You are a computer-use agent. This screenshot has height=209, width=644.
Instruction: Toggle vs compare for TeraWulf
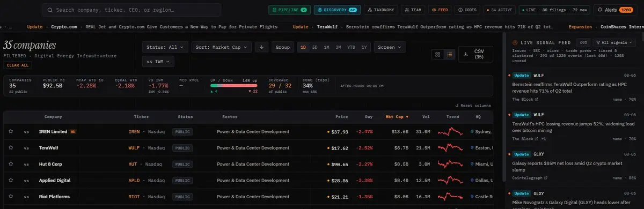pyautogui.click(x=26, y=148)
